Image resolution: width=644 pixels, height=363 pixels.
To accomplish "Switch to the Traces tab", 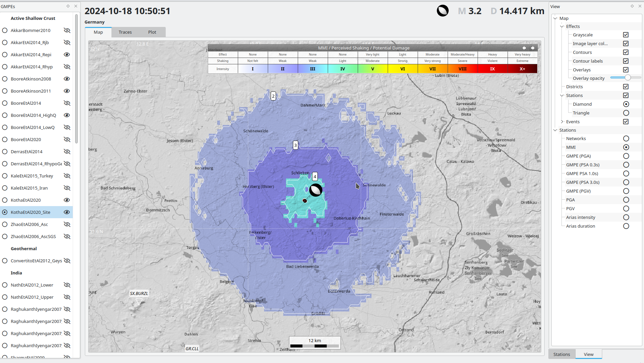I will pyautogui.click(x=125, y=32).
